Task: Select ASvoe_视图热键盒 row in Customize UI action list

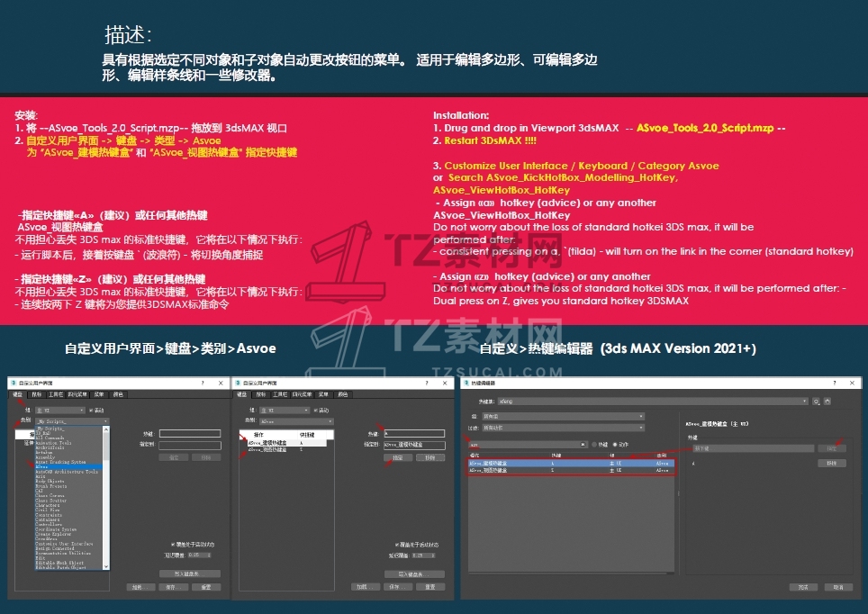Action: 286,449
